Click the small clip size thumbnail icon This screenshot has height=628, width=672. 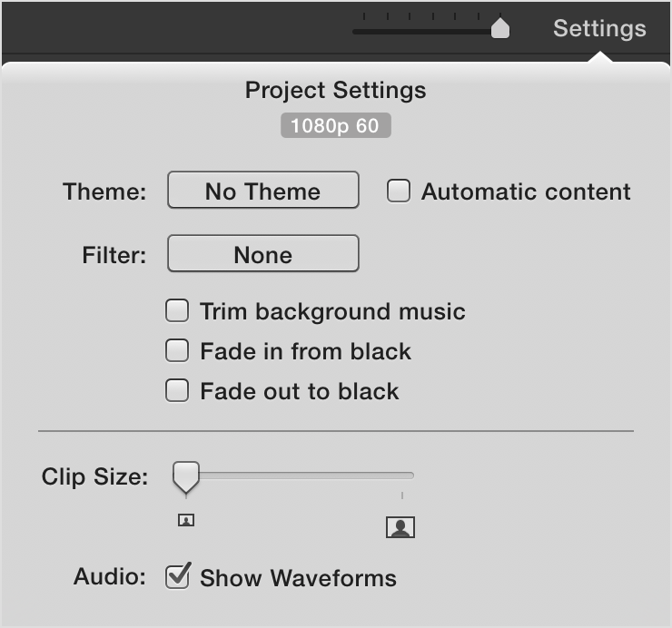click(x=186, y=520)
